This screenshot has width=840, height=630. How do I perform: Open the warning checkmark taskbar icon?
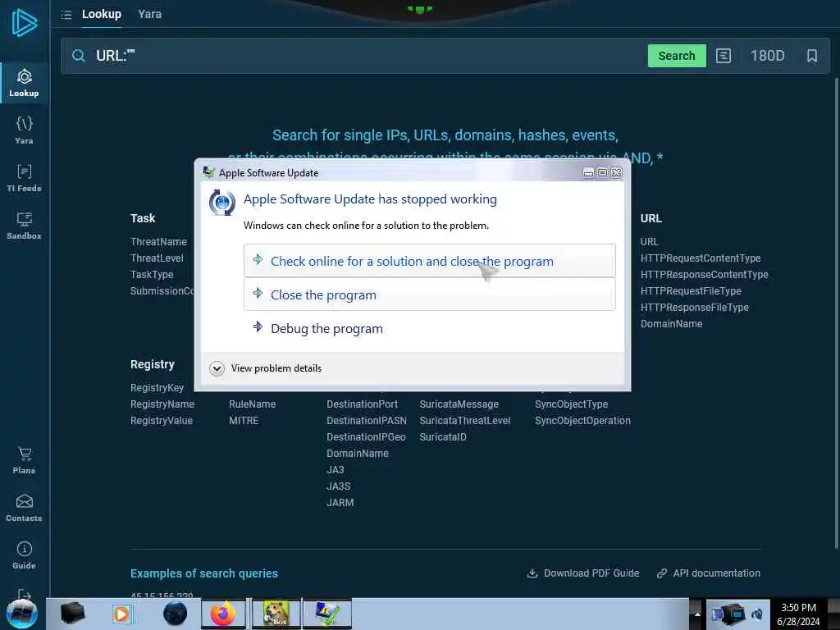pyautogui.click(x=326, y=614)
